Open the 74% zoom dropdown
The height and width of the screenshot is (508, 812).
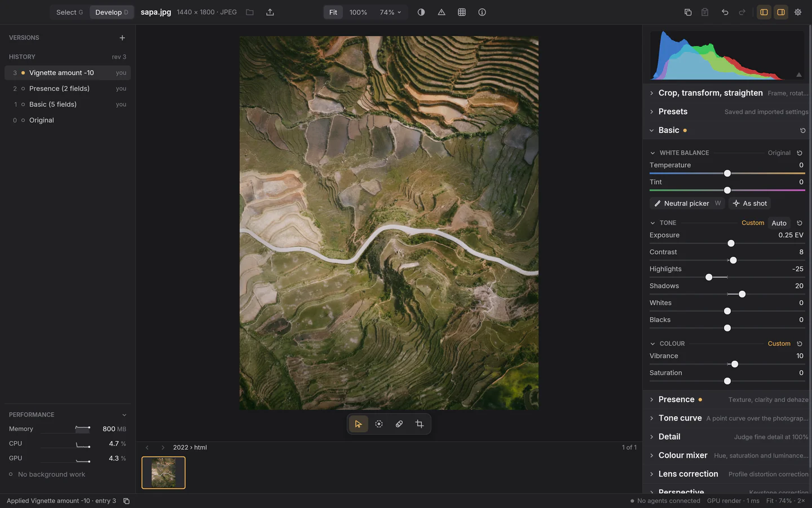[390, 12]
